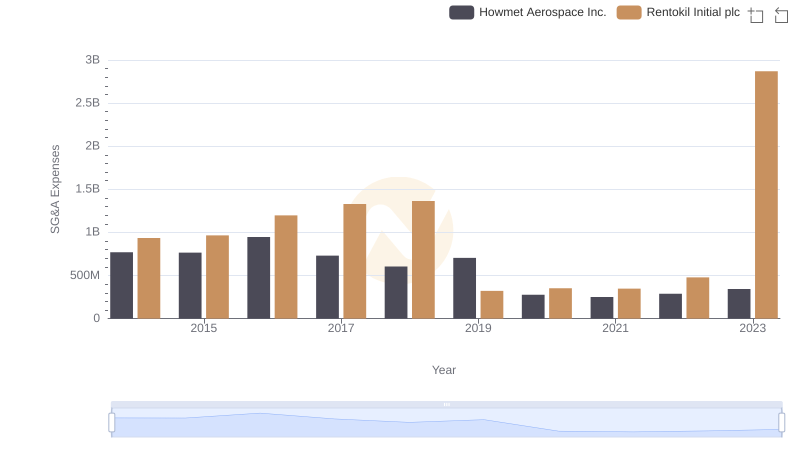Click the zoom reset restore icon

coord(781,15)
